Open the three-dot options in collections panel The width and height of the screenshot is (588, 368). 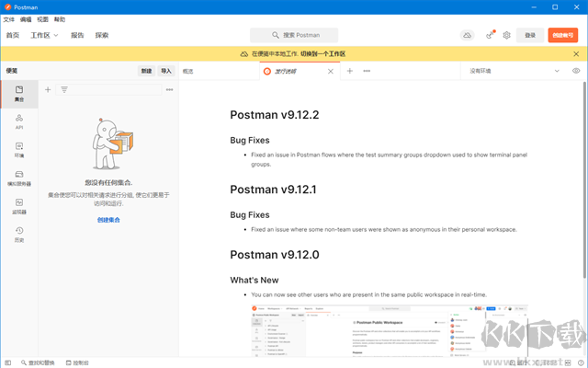[169, 89]
